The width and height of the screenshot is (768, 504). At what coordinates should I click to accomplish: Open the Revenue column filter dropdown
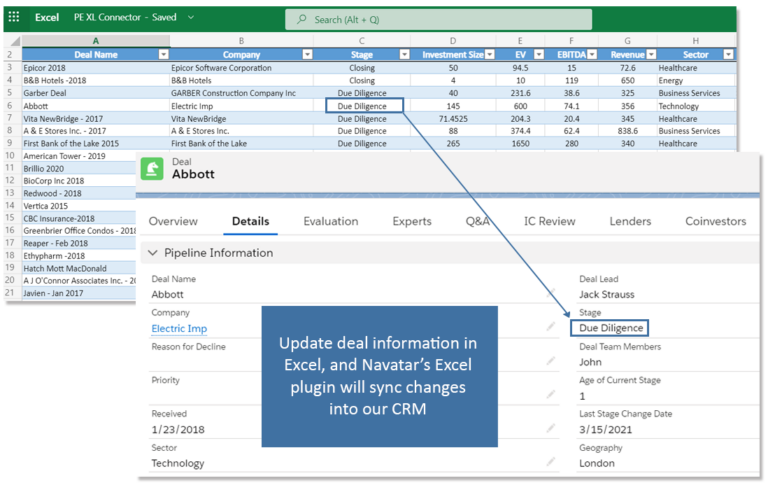coord(651,54)
